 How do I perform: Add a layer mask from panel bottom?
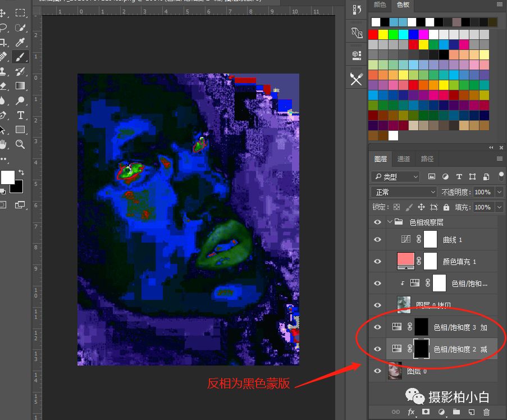coord(426,413)
